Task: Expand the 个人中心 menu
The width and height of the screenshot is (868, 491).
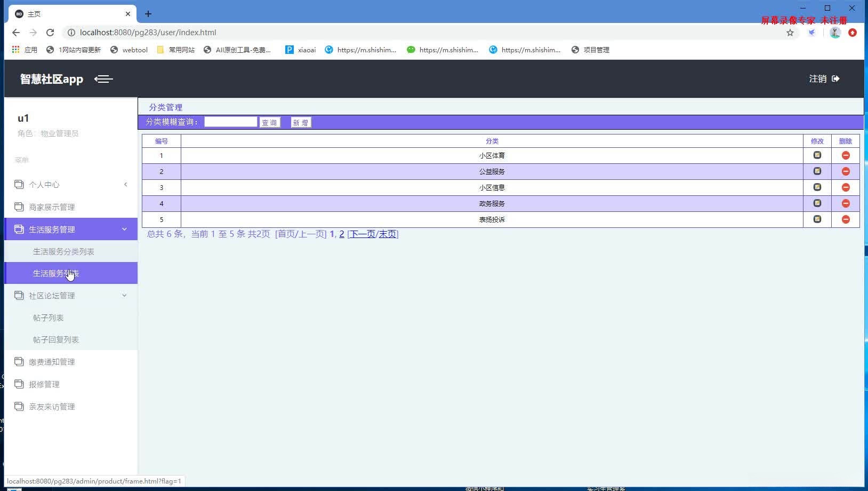Action: pyautogui.click(x=71, y=185)
